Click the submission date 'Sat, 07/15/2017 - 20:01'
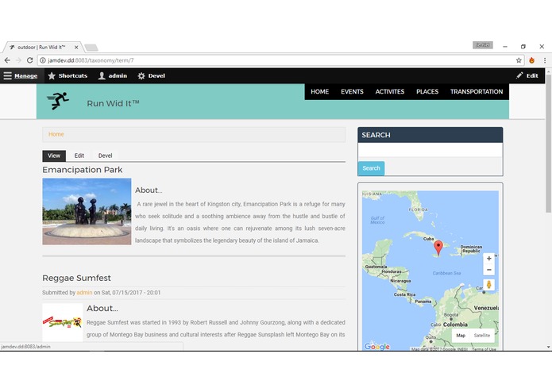The width and height of the screenshot is (552, 392). tap(131, 293)
